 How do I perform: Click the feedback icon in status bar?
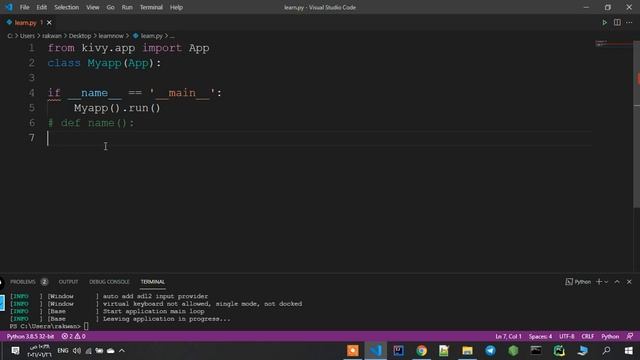click(629, 336)
